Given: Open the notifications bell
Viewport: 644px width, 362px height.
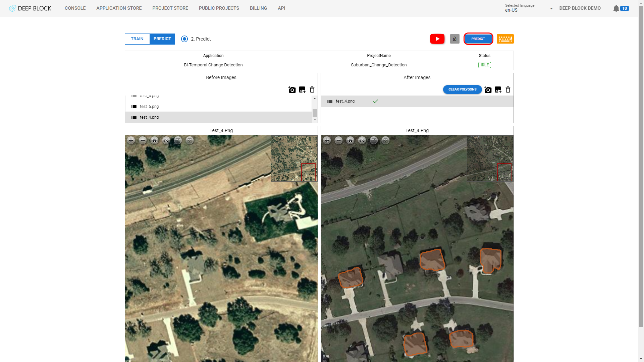Looking at the screenshot, I should [x=616, y=8].
